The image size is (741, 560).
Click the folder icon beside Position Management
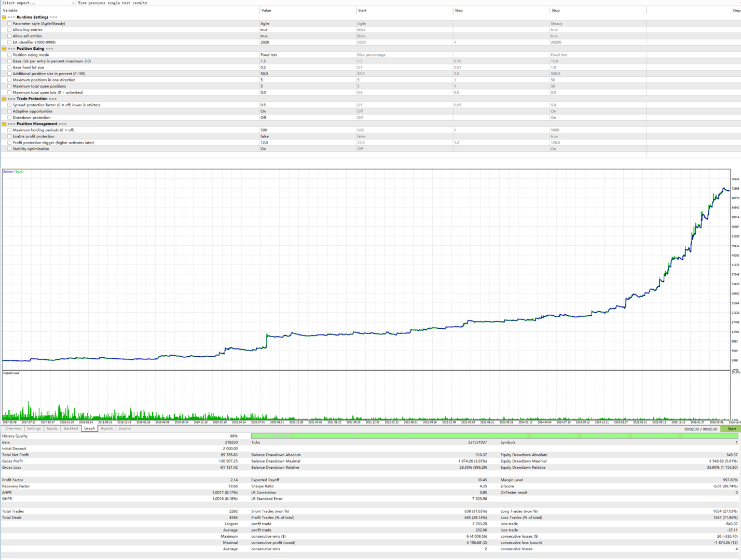coord(4,124)
